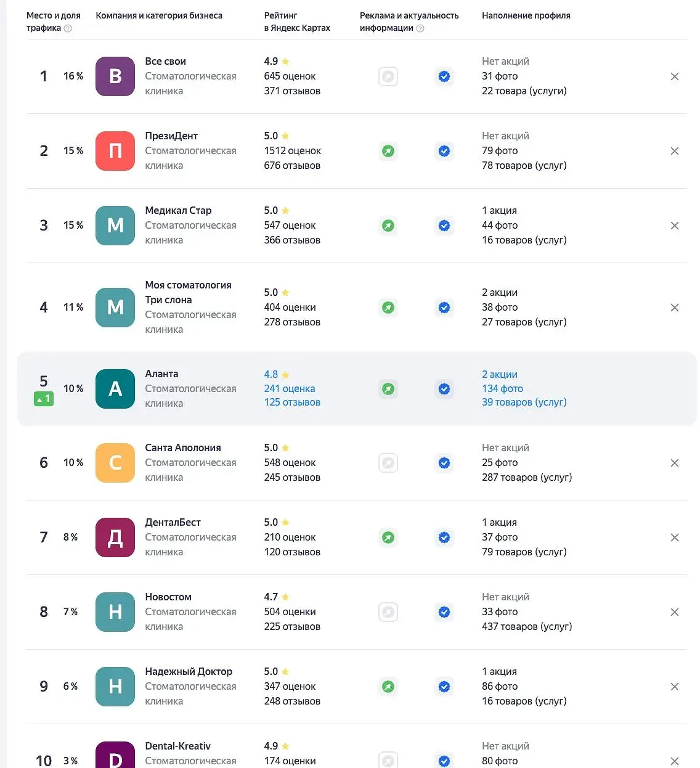Screen dimensions: 700x768
Task: Open the 39 товаров (услуг) link for Аланта
Action: (524, 402)
